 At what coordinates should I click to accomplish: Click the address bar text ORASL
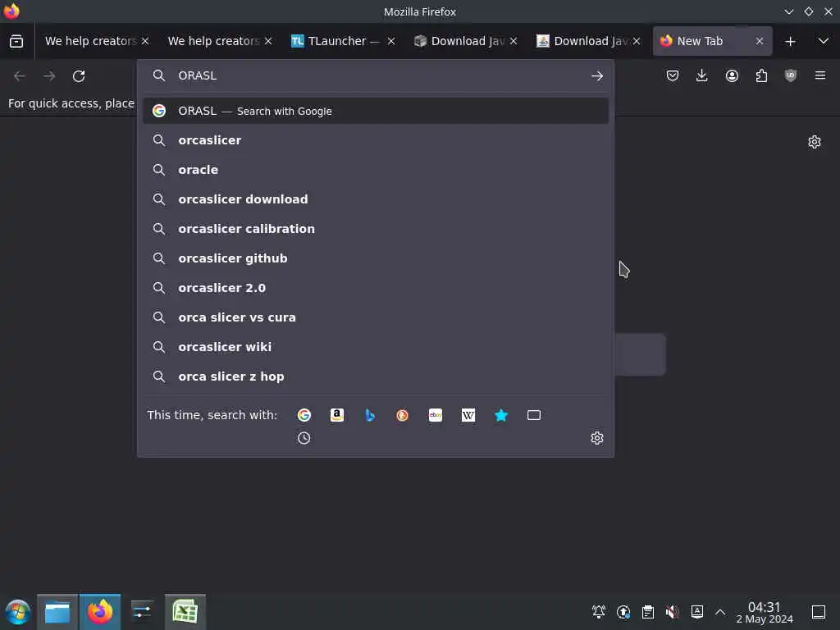(197, 75)
